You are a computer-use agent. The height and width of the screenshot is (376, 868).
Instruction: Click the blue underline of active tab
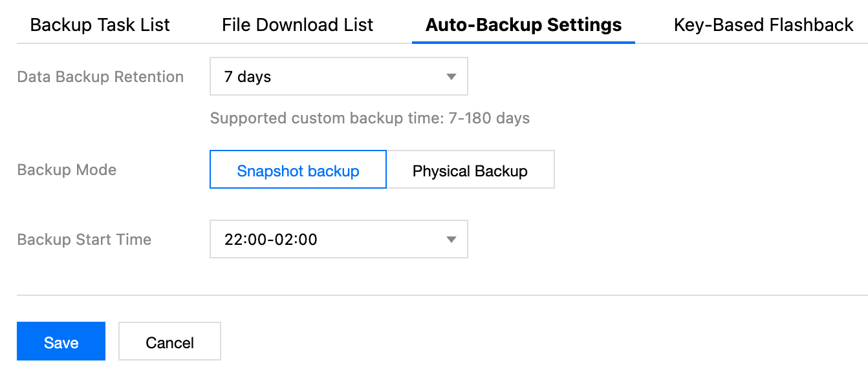[523, 42]
